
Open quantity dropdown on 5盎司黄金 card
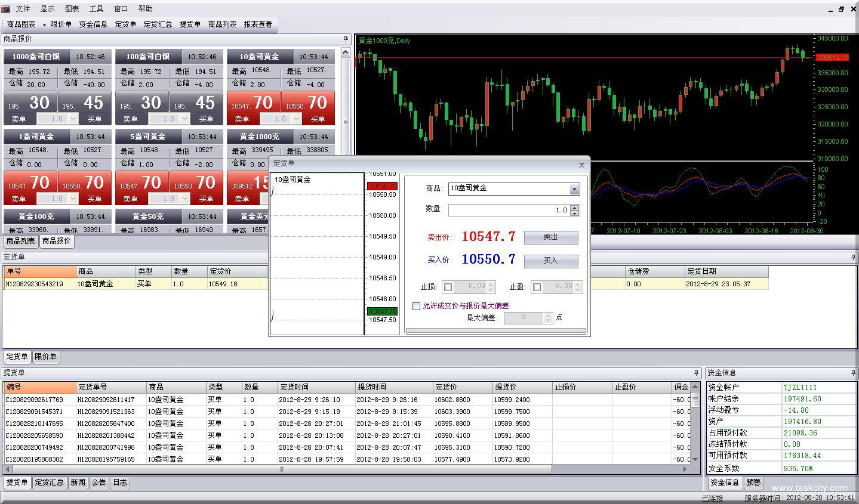(x=185, y=199)
